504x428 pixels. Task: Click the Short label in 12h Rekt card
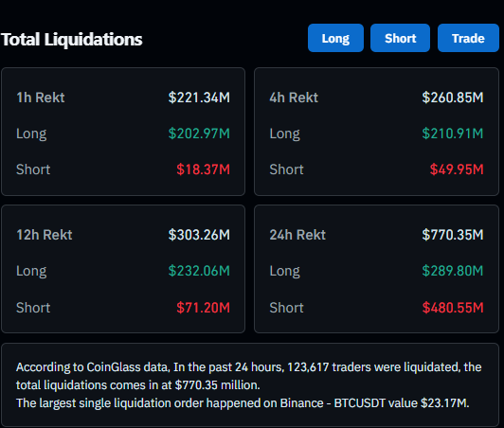(x=33, y=308)
